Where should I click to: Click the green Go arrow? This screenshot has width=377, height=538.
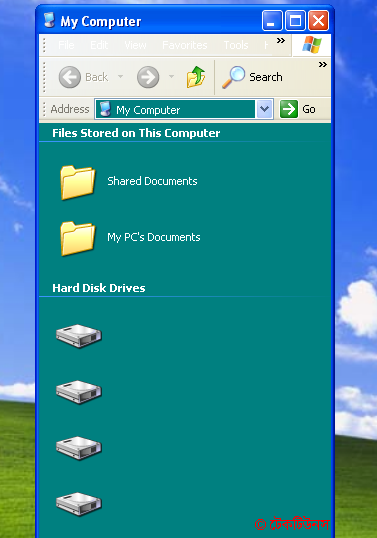[288, 109]
